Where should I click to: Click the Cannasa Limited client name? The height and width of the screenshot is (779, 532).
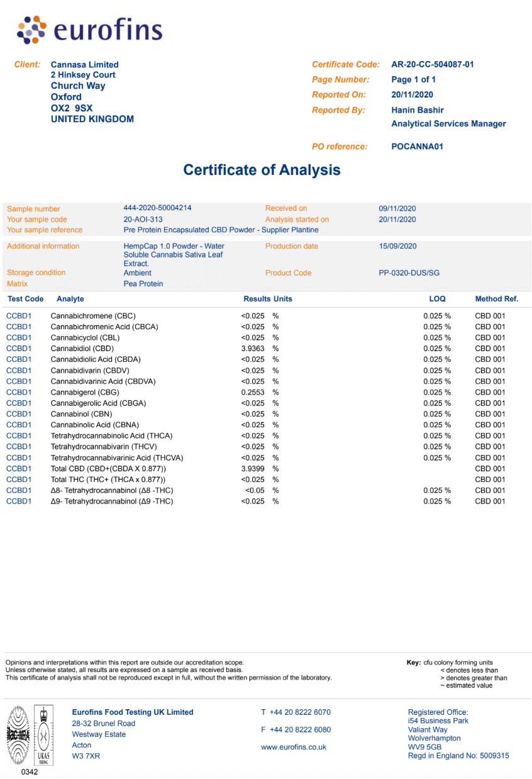(x=84, y=65)
